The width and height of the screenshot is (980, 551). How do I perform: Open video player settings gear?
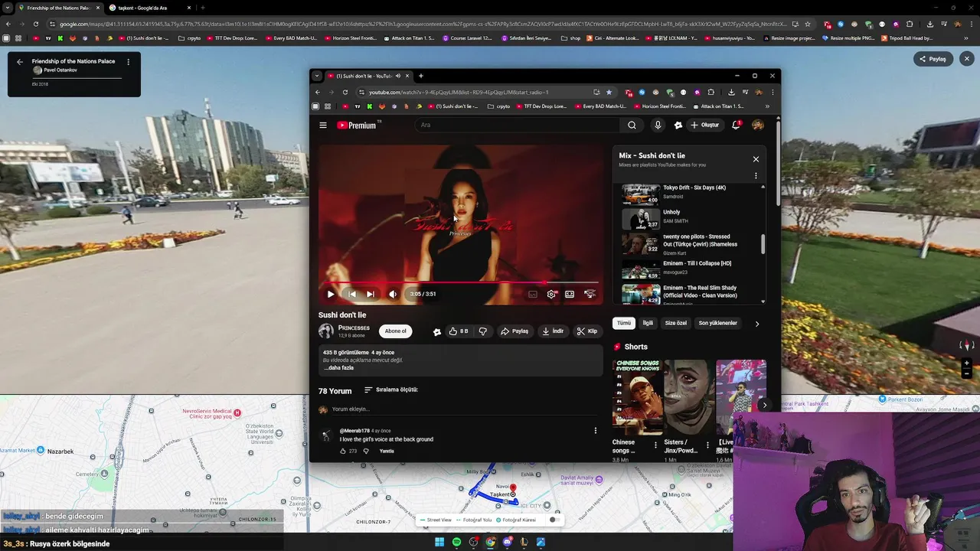pos(551,294)
